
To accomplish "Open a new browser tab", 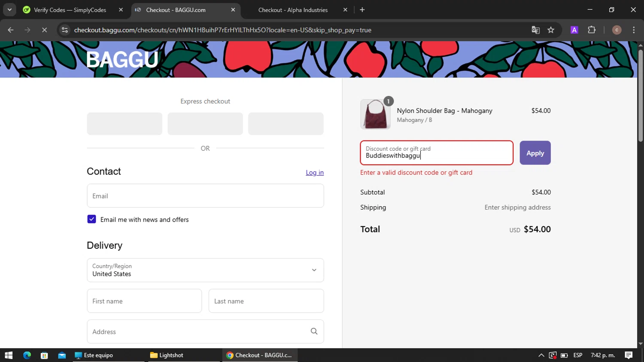I will click(x=362, y=10).
